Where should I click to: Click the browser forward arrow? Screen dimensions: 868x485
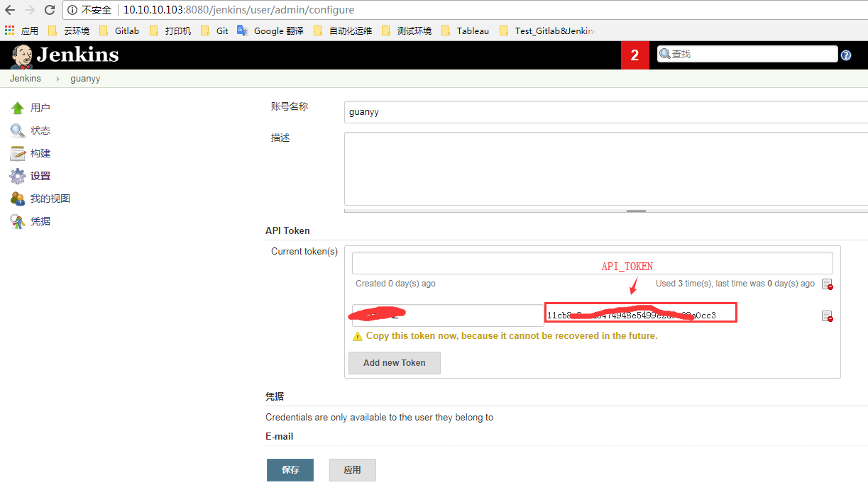(x=30, y=10)
